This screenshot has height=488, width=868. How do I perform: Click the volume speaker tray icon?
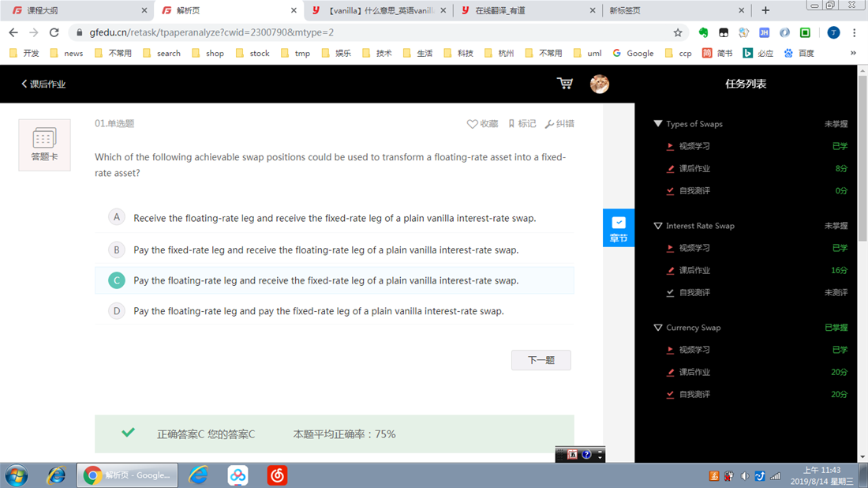tap(745, 476)
